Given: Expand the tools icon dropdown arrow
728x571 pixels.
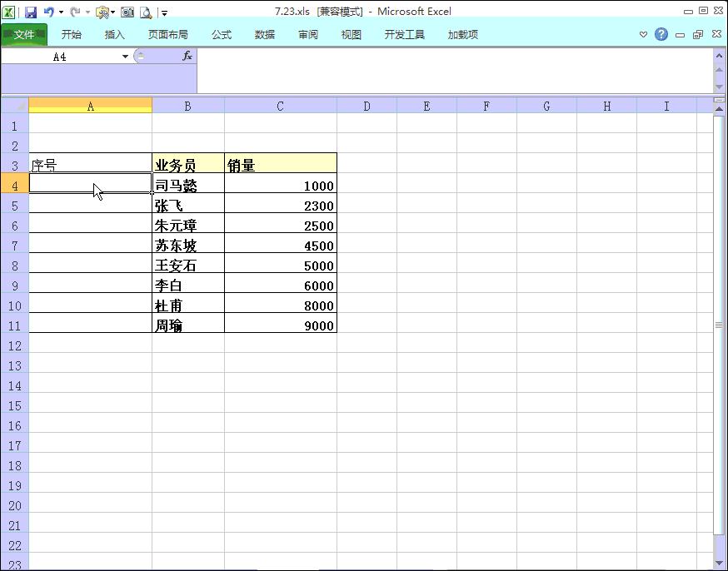Looking at the screenshot, I should 112,12.
